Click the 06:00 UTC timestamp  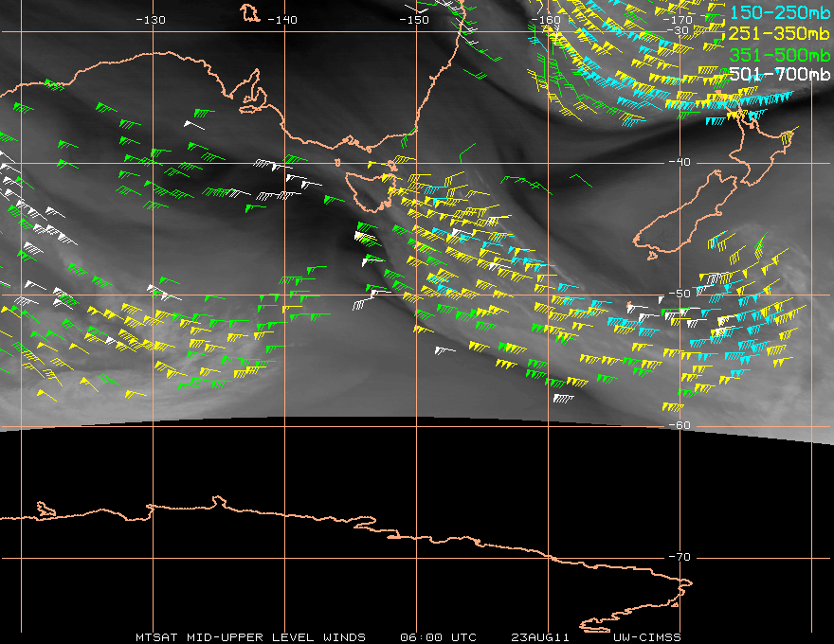438,637
